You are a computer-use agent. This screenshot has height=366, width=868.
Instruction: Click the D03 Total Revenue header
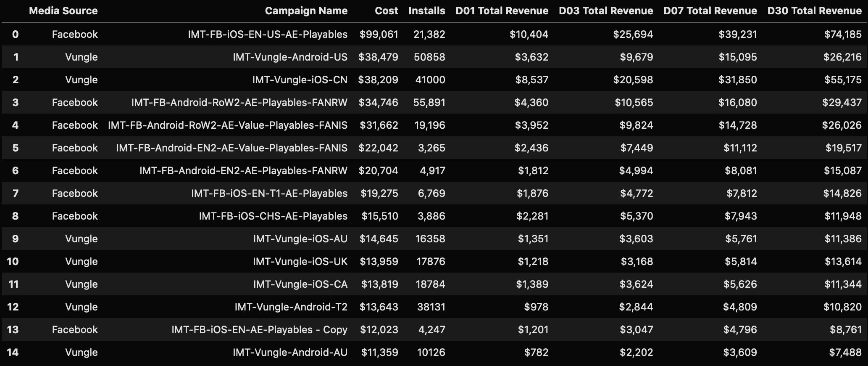[x=605, y=11]
